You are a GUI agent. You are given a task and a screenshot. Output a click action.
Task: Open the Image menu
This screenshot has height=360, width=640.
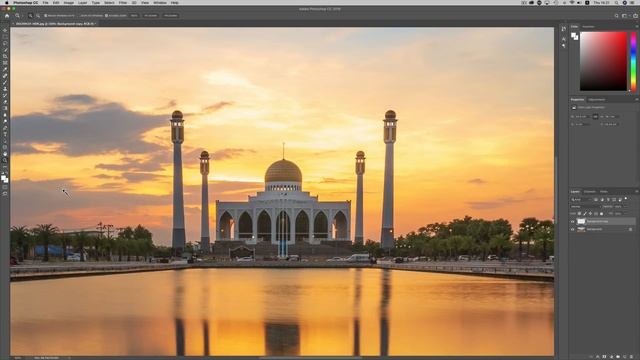tap(69, 2)
